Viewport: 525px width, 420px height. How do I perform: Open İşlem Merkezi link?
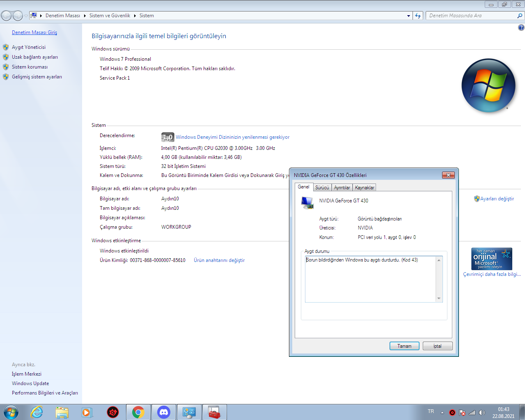(27, 374)
